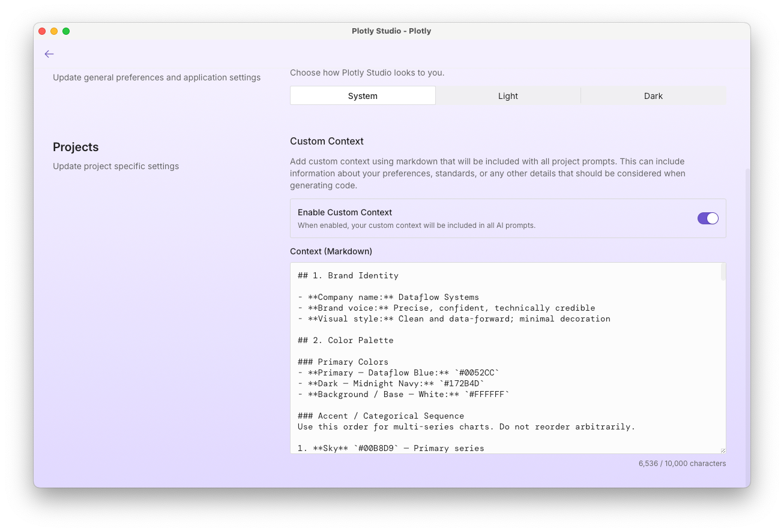Click the green window zoom button

[x=66, y=31]
